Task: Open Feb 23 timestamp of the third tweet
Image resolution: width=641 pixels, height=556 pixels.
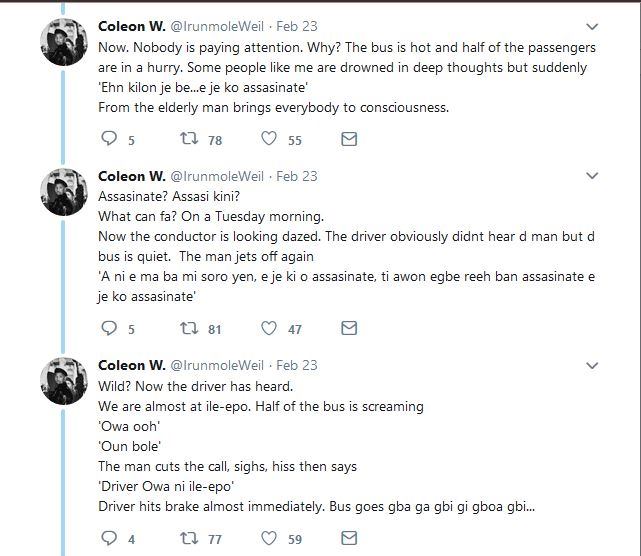Action: (297, 365)
